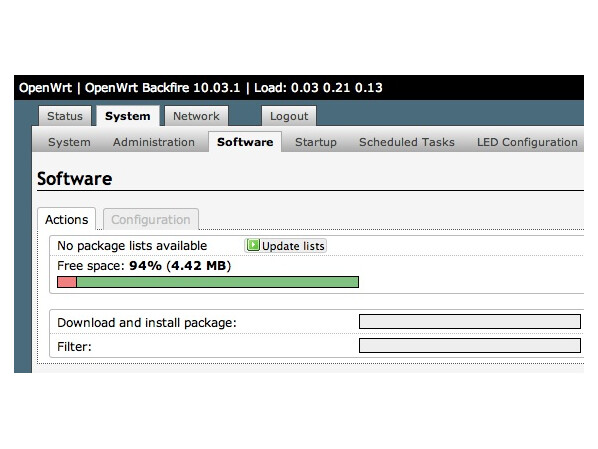Go to the LED Configuration page
Viewport: 598px width, 449px height.
[527, 142]
